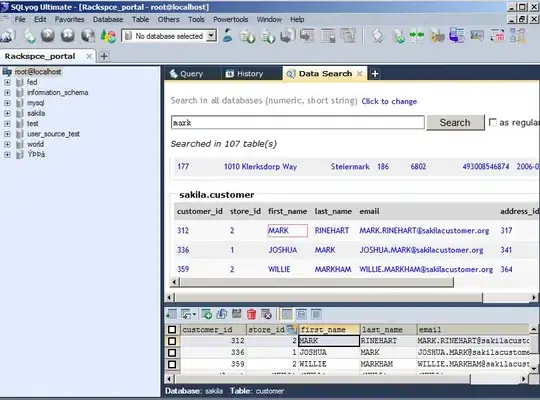Click the search text field containing mark
Viewport: 540px width, 400px height.
click(298, 123)
